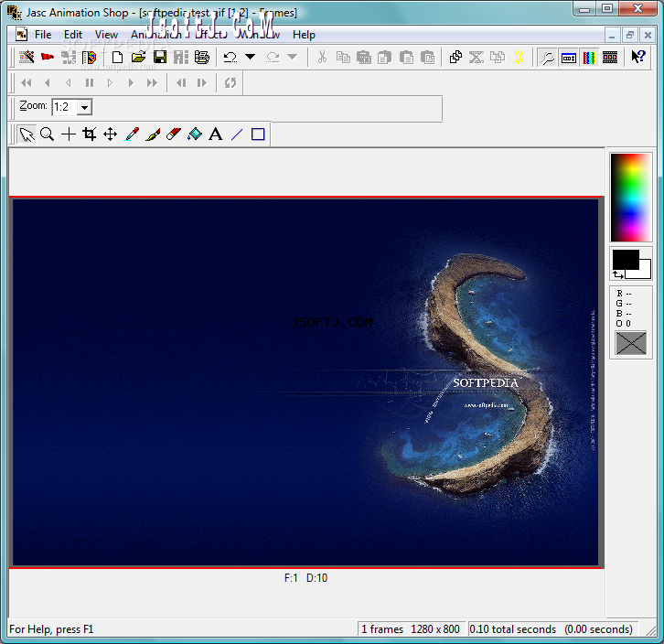The image size is (664, 644).
Task: Open the Help menu
Action: [304, 35]
